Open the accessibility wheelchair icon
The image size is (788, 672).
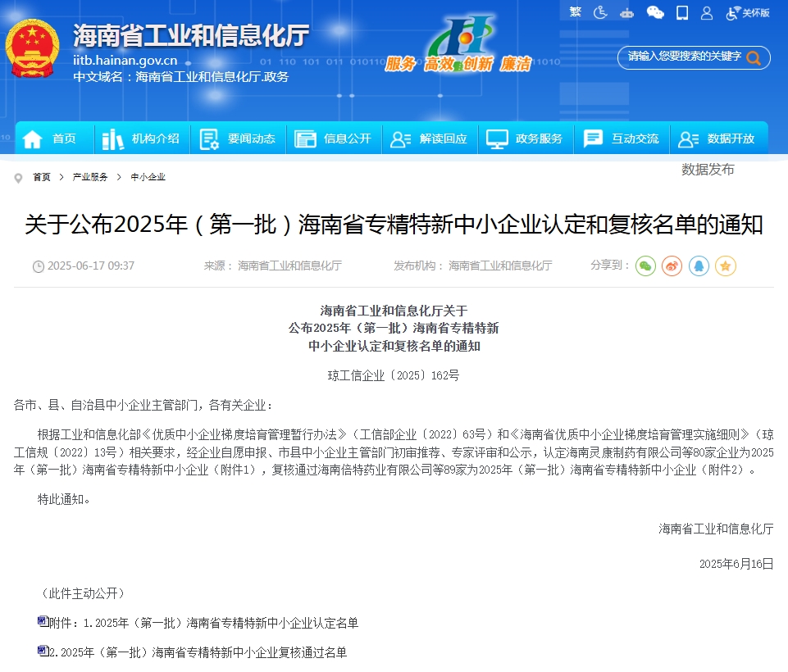click(x=600, y=12)
